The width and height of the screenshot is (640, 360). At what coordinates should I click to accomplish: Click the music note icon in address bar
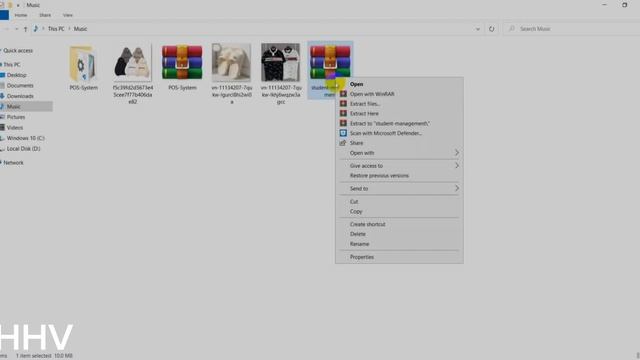coord(36,29)
